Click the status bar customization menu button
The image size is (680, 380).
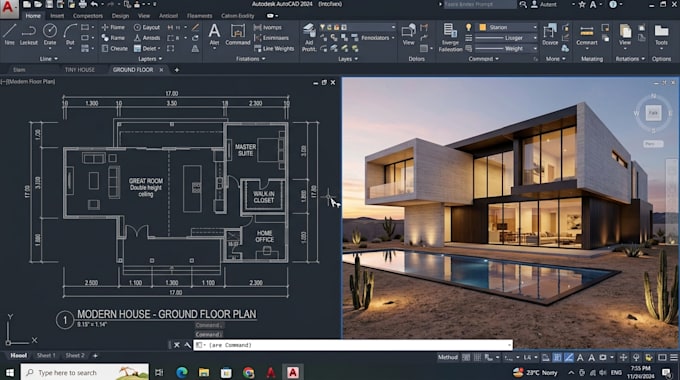coord(674,357)
